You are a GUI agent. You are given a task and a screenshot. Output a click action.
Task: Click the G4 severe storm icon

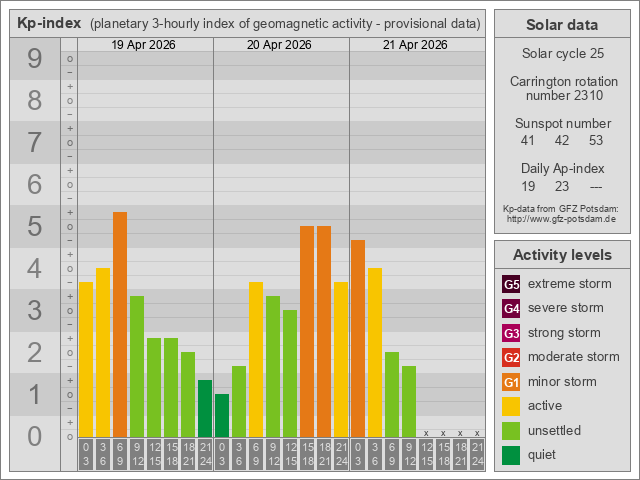[x=511, y=308]
